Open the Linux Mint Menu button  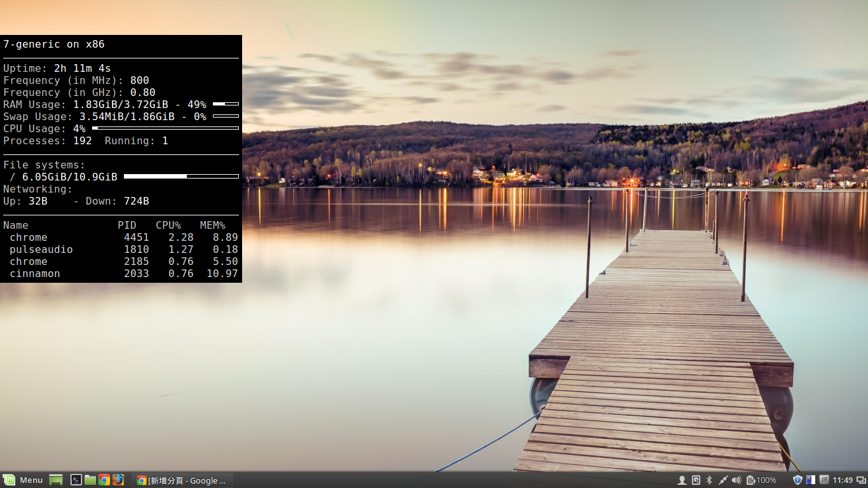tap(23, 480)
